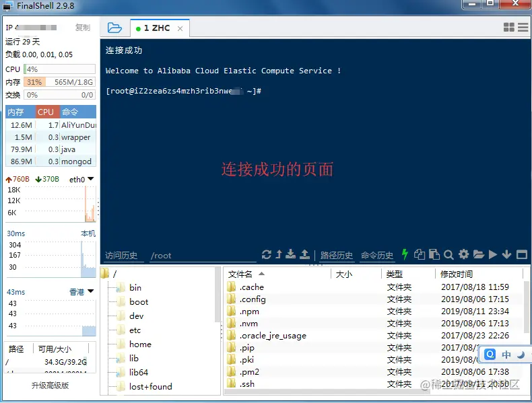
Task: Click the moon icon in IME bar
Action: pyautogui.click(x=521, y=355)
